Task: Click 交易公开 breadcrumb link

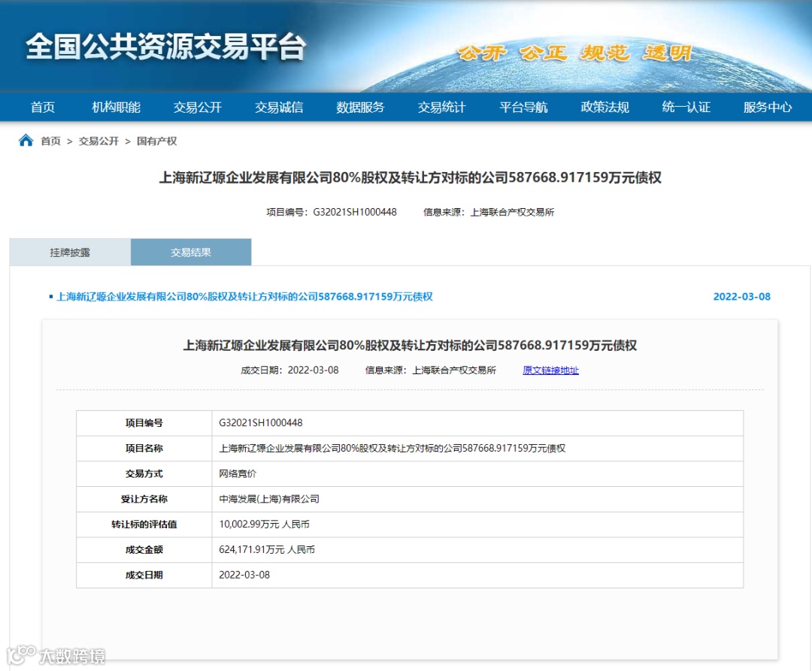Action: click(98, 141)
